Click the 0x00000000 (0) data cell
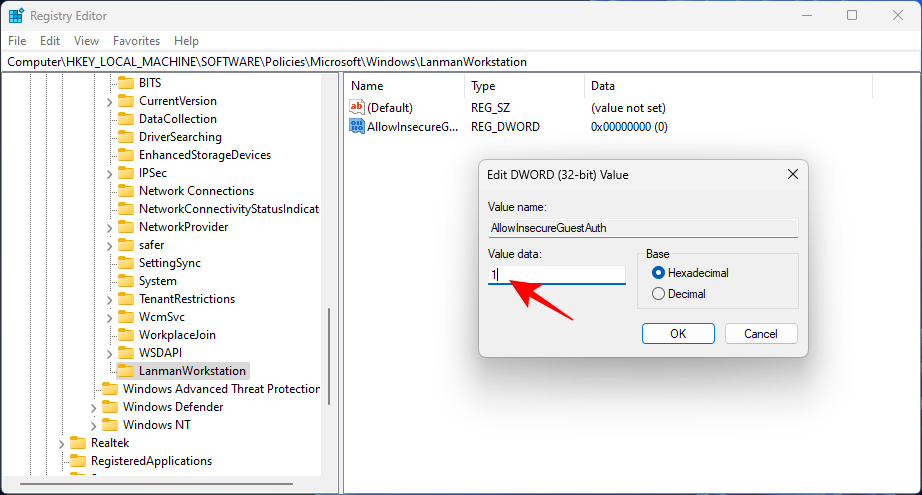 pyautogui.click(x=629, y=127)
